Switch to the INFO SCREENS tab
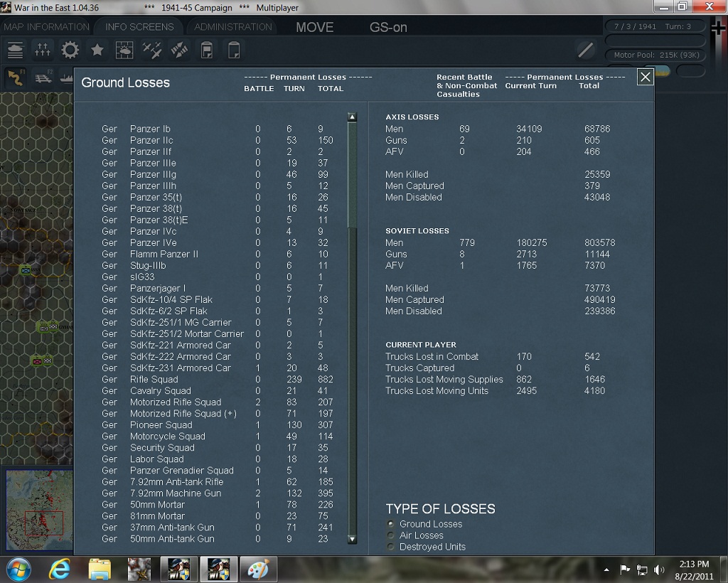This screenshot has height=583, width=728. (139, 27)
